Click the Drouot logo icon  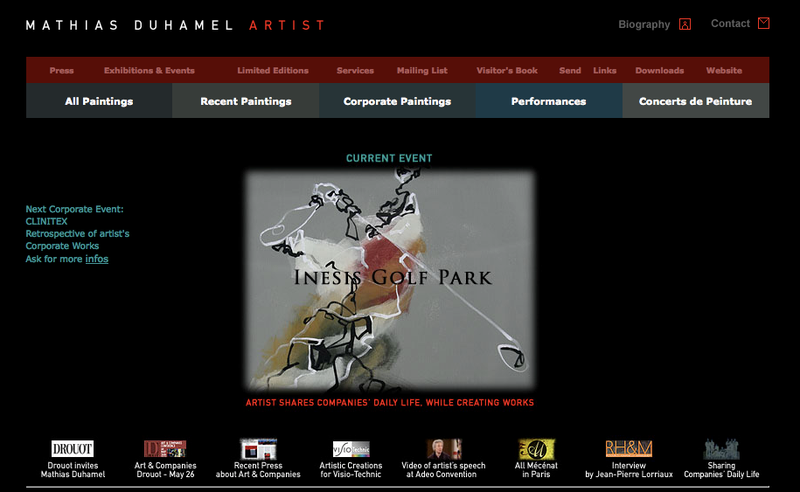[x=72, y=449]
